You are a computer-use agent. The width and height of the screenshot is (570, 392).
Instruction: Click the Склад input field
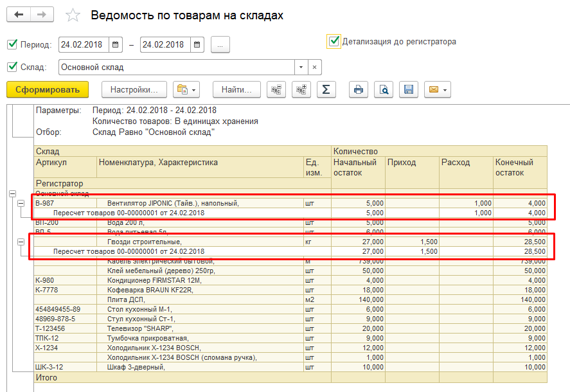177,67
